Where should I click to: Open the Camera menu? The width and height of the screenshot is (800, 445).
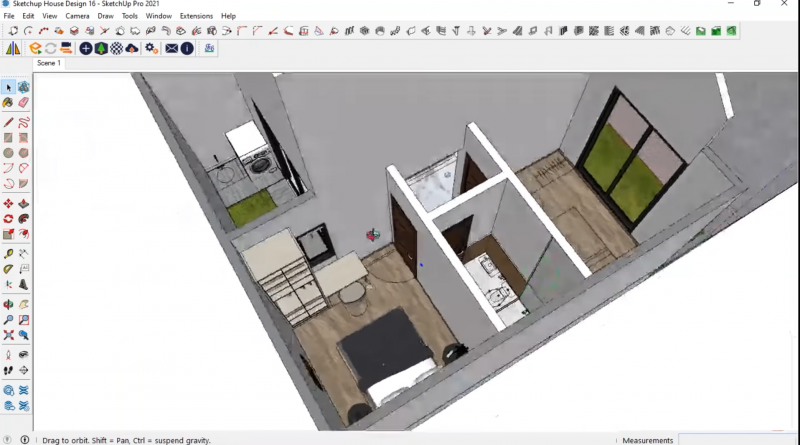pos(77,16)
